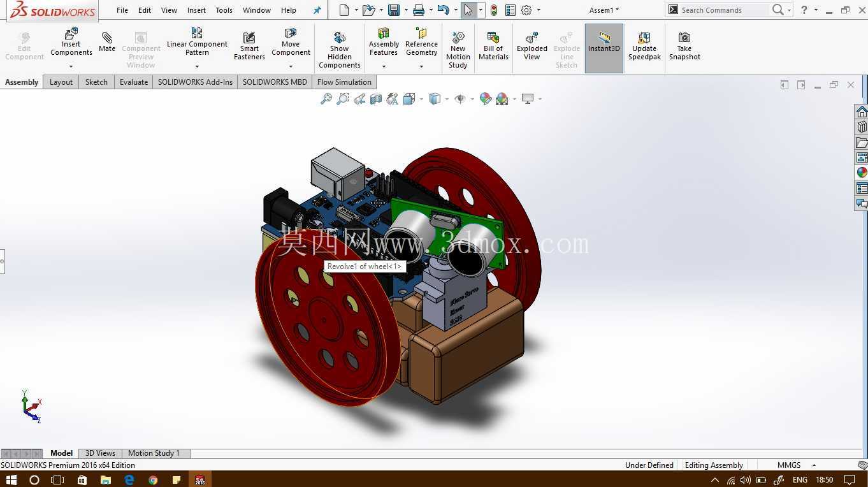
Task: Open the File menu
Action: tap(122, 10)
